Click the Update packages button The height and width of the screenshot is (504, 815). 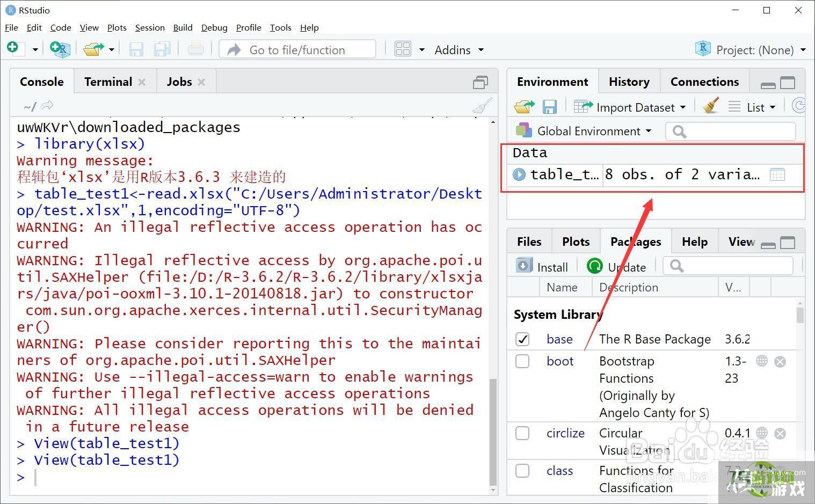coord(616,266)
